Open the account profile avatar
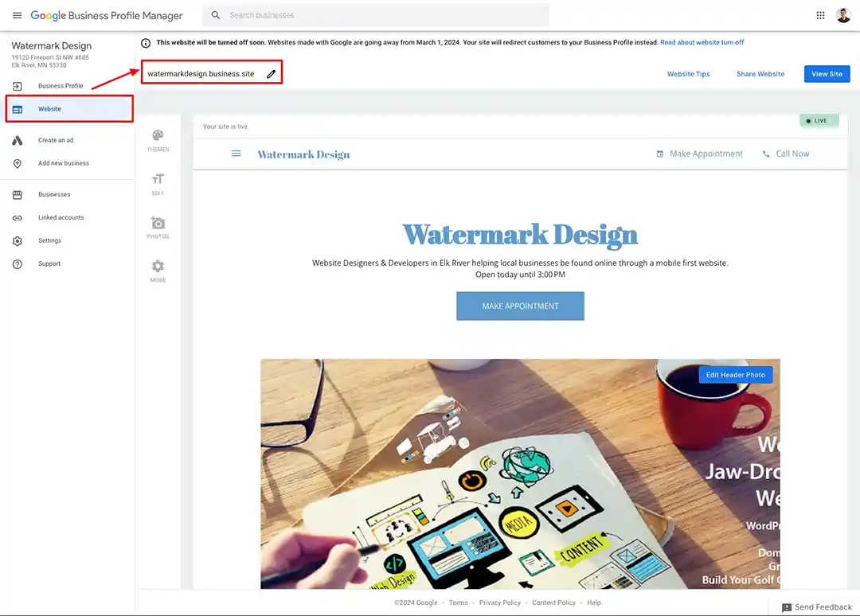This screenshot has width=860, height=616. coord(843,15)
